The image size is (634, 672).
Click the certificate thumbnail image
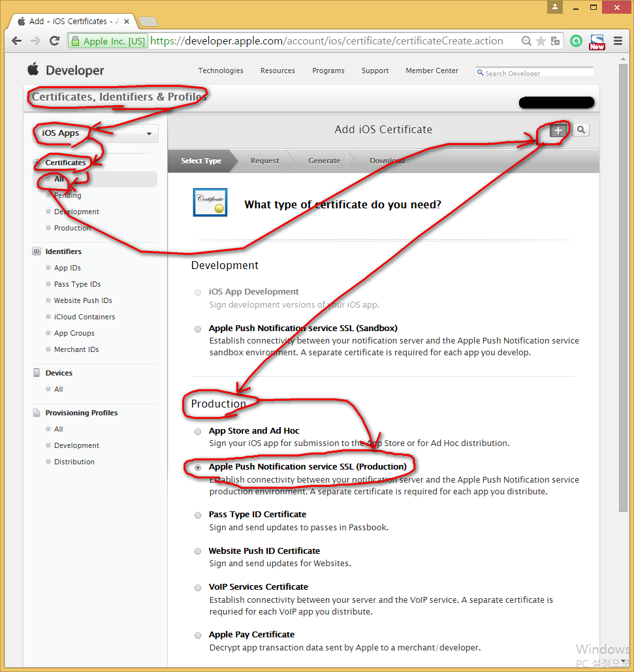(210, 202)
